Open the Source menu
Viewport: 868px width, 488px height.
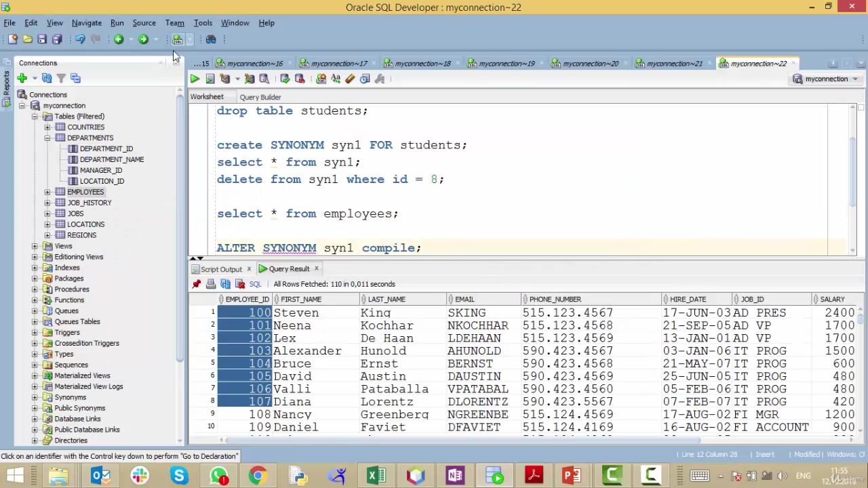point(144,23)
